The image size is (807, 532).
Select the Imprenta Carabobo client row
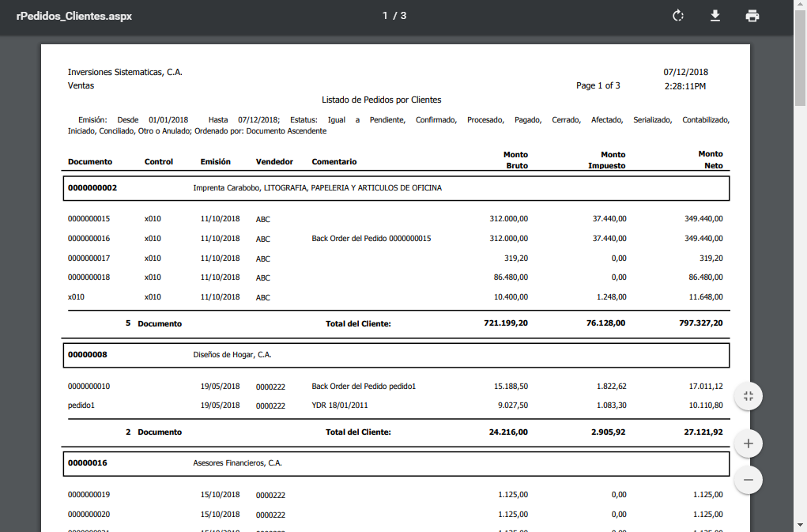[317, 188]
